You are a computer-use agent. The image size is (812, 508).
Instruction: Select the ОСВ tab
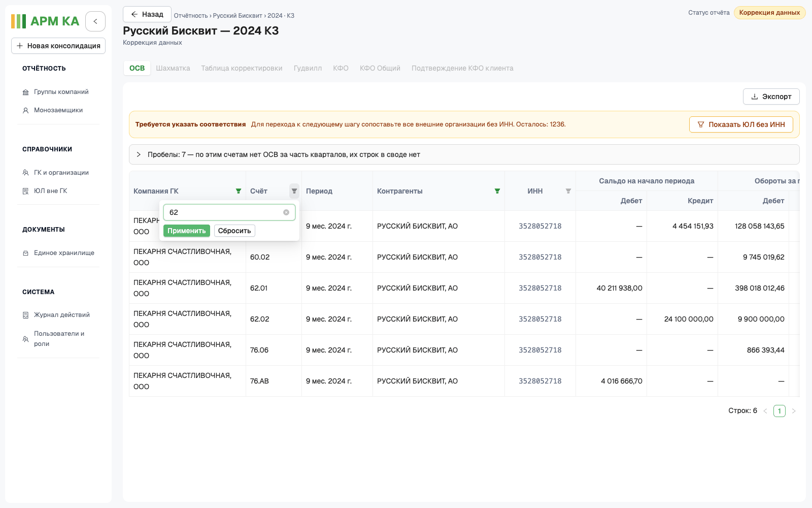click(x=137, y=68)
